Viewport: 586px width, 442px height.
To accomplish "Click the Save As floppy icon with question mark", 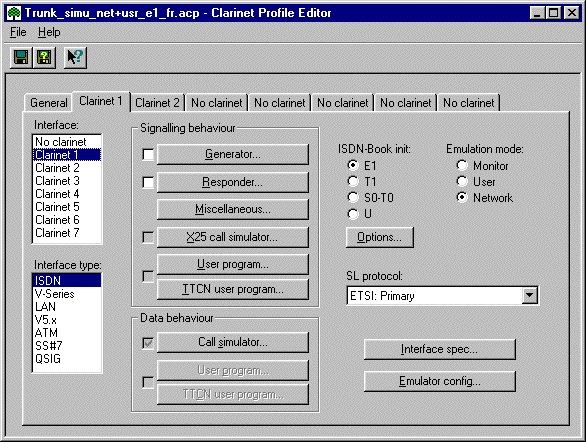I will [44, 58].
